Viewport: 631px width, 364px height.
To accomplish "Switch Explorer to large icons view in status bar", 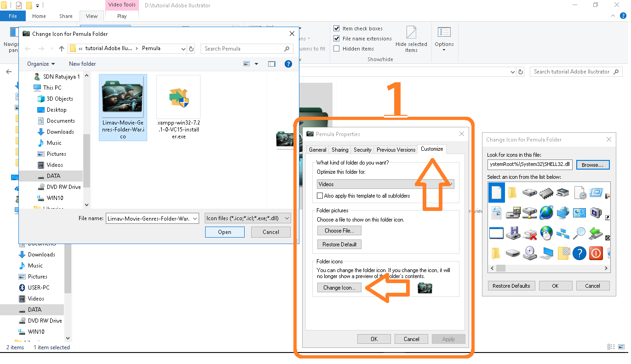I will click(x=620, y=347).
